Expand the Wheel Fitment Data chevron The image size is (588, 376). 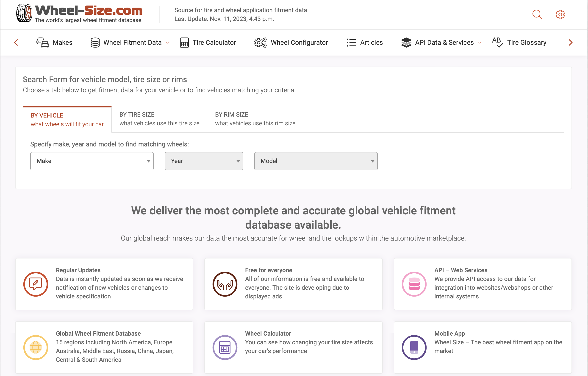tap(167, 42)
